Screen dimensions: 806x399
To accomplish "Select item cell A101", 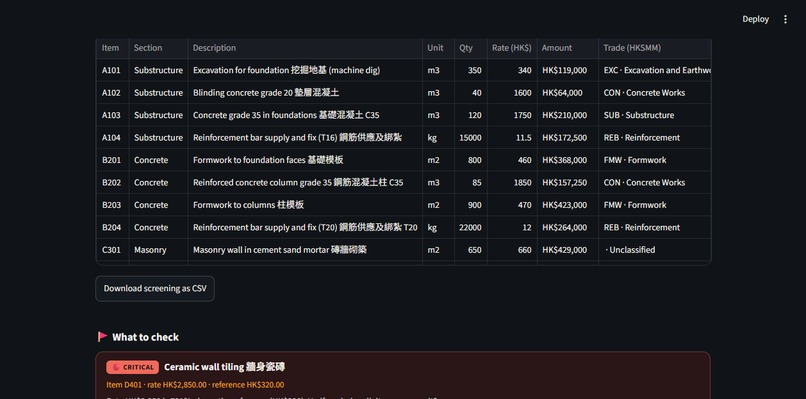I will pos(112,70).
